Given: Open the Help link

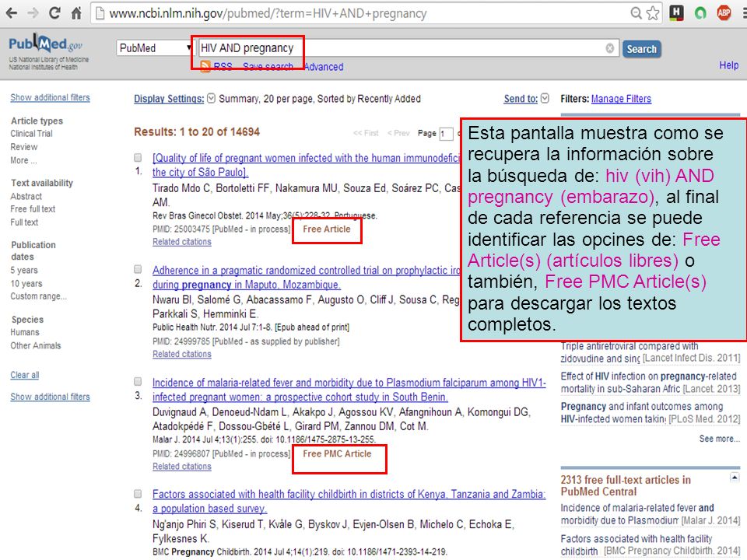Looking at the screenshot, I should 729,65.
